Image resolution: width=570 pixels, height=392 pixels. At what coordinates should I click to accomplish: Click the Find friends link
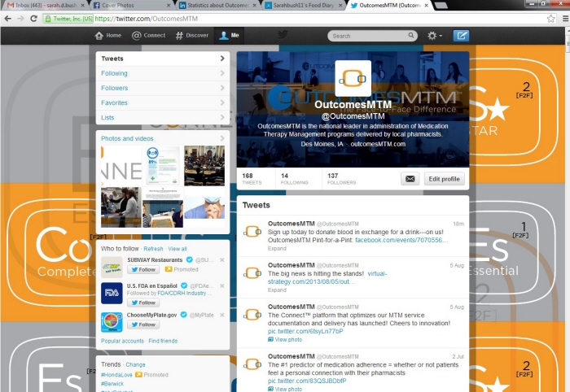pos(163,341)
